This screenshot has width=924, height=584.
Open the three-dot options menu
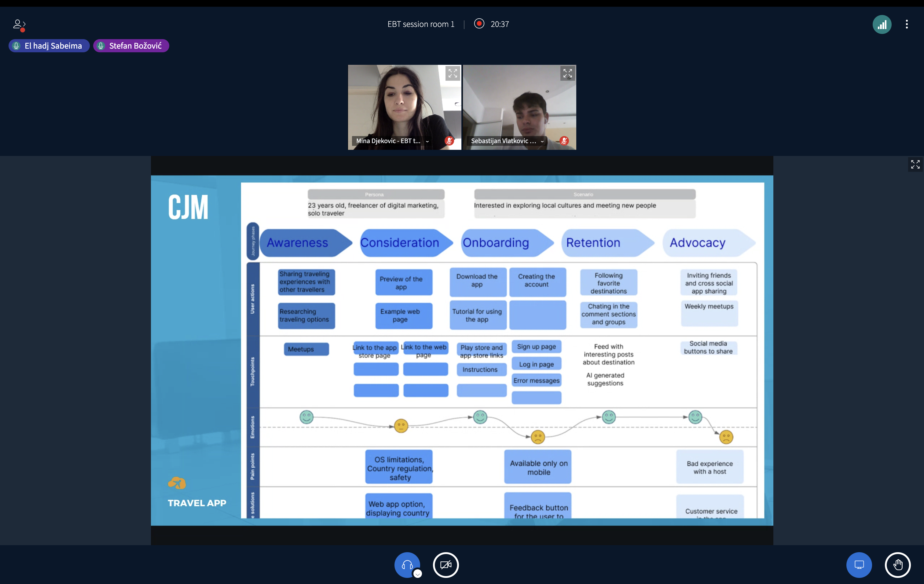pyautogui.click(x=906, y=24)
